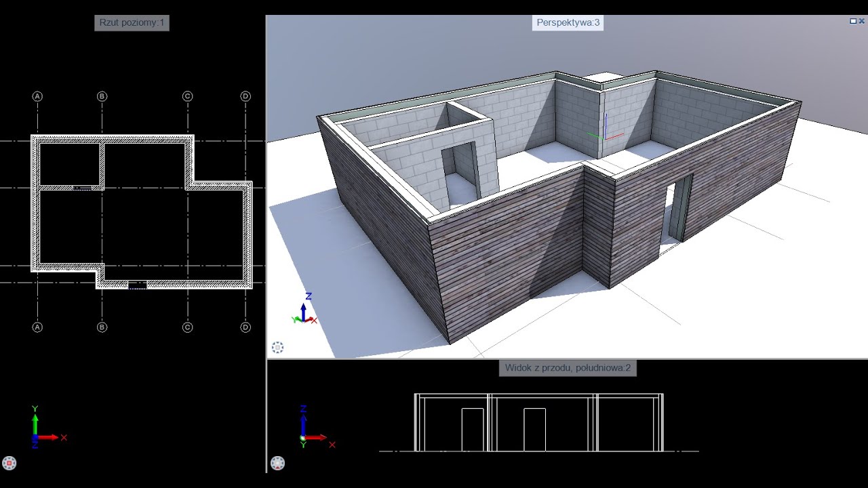Close the Perspektywa:3 viewport
Viewport: 868px width, 488px height.
click(x=863, y=21)
